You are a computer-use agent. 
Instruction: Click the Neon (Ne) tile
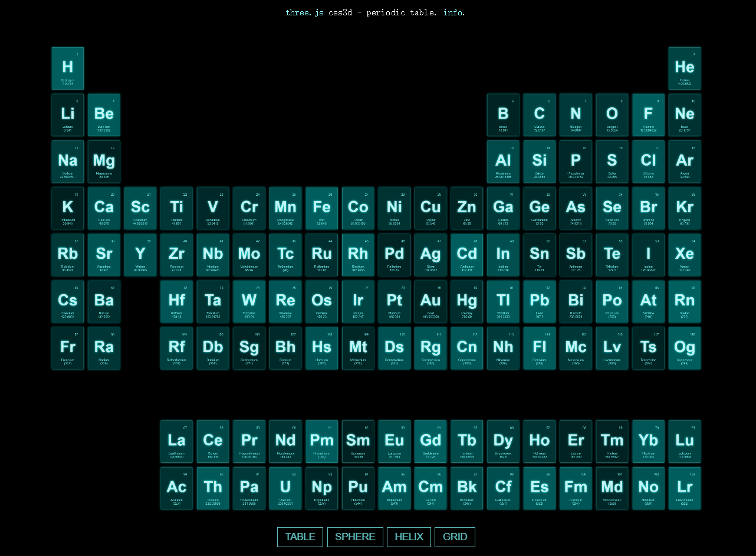pos(685,115)
